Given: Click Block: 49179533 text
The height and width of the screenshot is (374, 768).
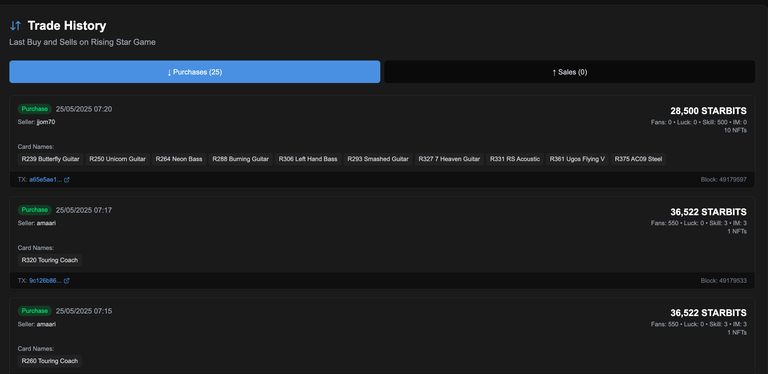Looking at the screenshot, I should click(723, 280).
